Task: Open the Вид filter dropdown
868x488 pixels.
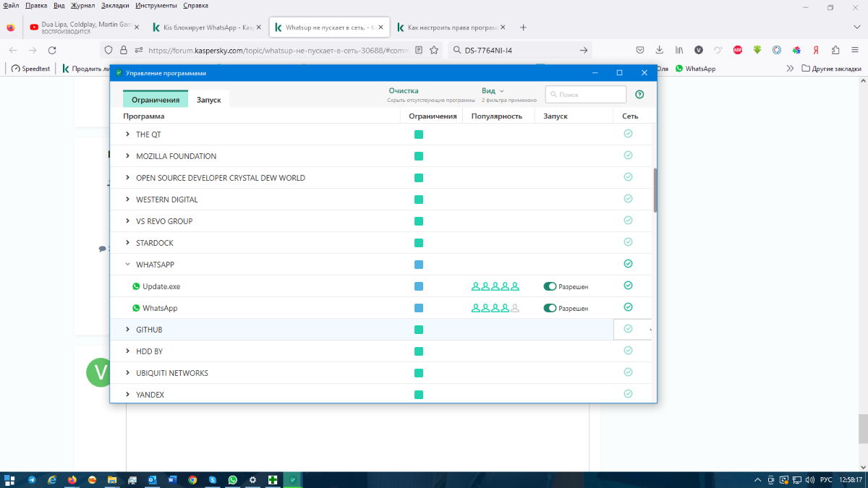Action: pos(493,91)
